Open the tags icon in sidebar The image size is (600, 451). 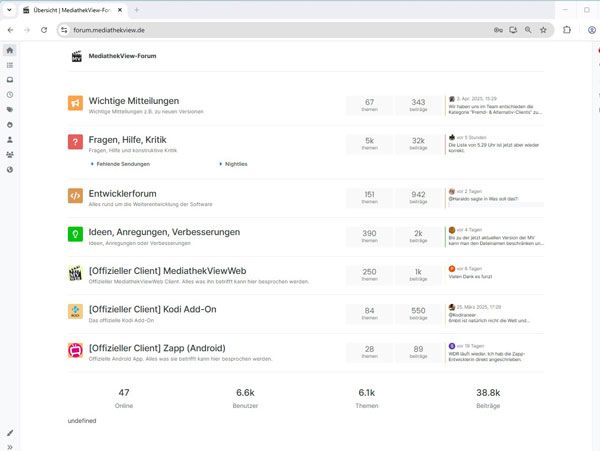click(10, 110)
